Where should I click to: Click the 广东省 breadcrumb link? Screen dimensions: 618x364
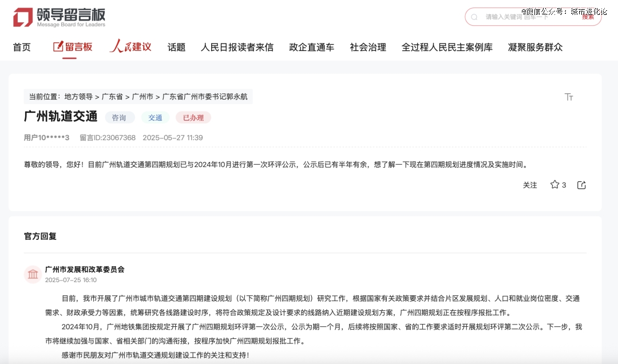click(112, 97)
